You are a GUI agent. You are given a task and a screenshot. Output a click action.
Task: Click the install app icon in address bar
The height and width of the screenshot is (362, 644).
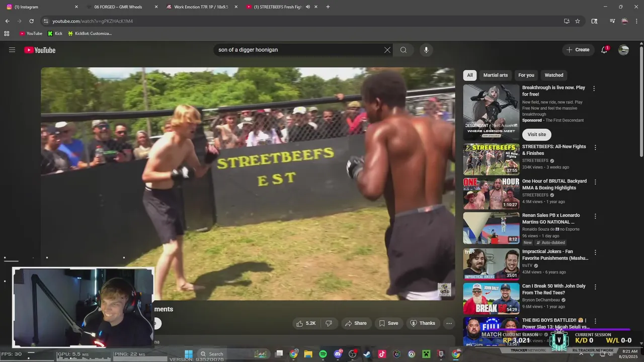(567, 21)
